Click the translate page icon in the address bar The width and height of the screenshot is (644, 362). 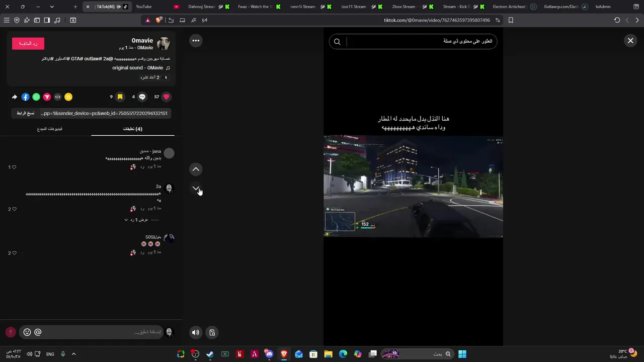pos(193,20)
